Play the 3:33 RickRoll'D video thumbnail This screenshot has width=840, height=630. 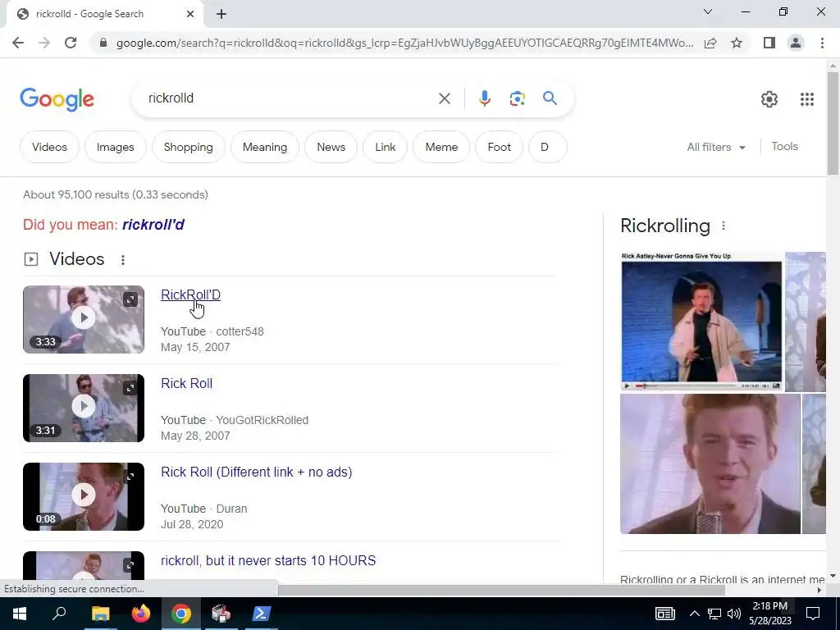[84, 319]
